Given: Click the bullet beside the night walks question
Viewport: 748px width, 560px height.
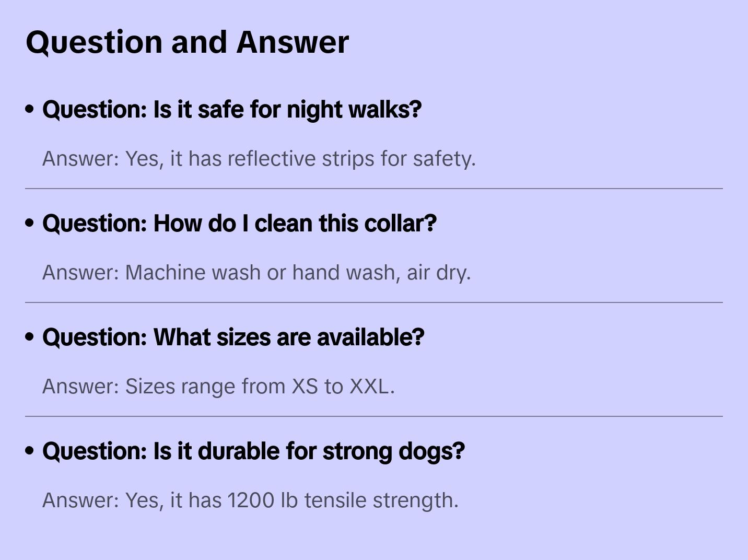Looking at the screenshot, I should [x=30, y=109].
